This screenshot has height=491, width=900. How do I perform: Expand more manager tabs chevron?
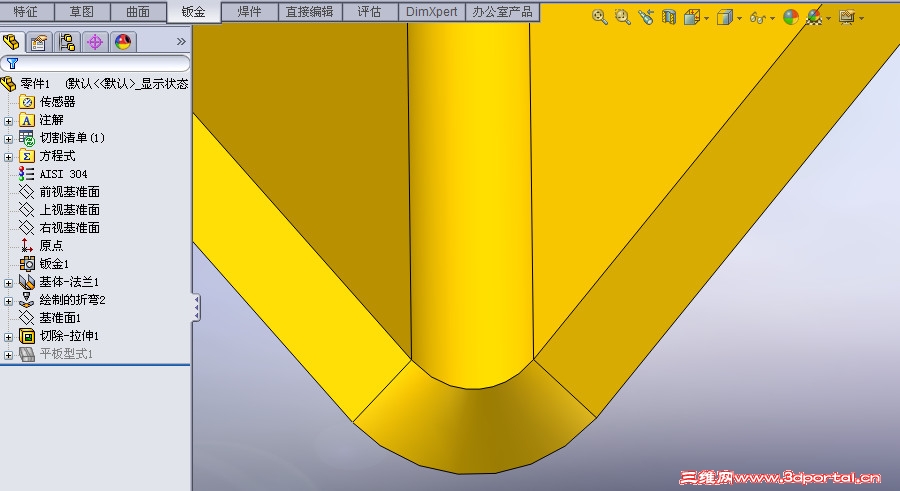point(181,41)
